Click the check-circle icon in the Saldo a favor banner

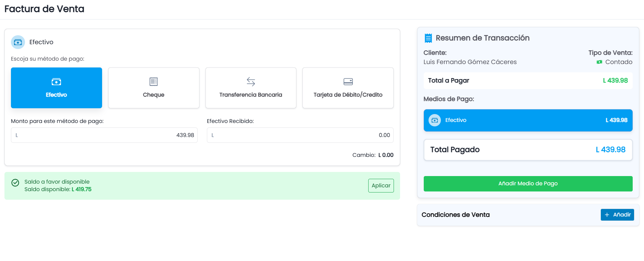tap(15, 183)
